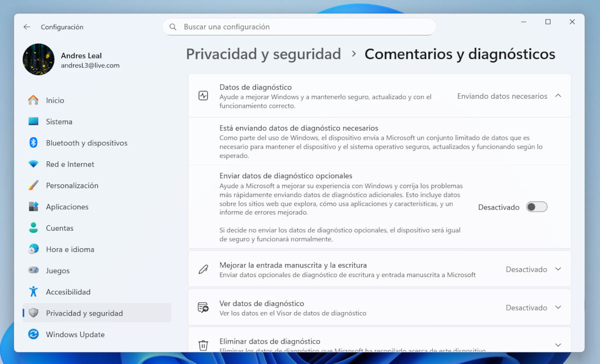Image resolution: width=600 pixels, height=364 pixels.
Task: Select Aplicaciones in the sidebar
Action: pyautogui.click(x=67, y=207)
